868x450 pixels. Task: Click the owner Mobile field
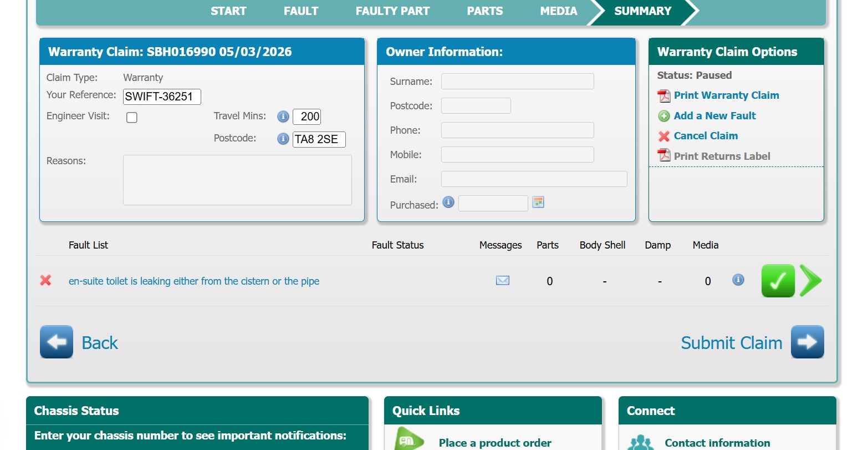tap(518, 155)
